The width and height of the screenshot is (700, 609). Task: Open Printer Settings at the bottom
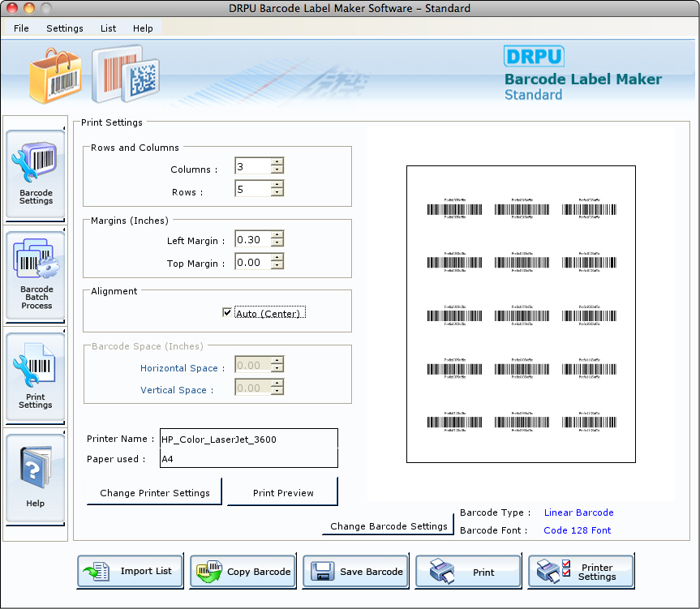(581, 571)
